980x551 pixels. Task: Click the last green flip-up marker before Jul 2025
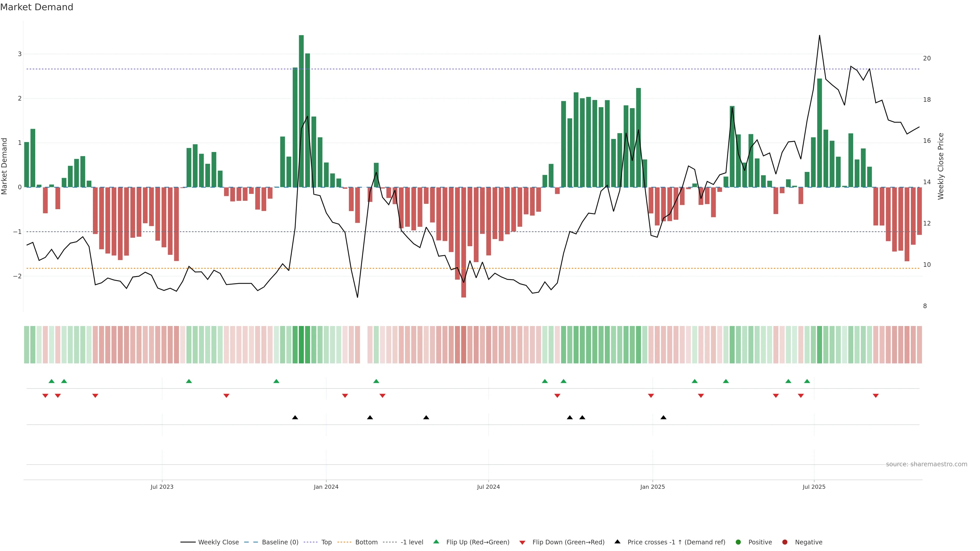(807, 381)
